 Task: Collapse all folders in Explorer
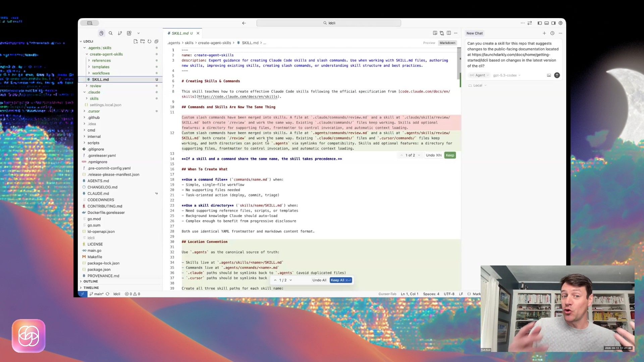156,41
